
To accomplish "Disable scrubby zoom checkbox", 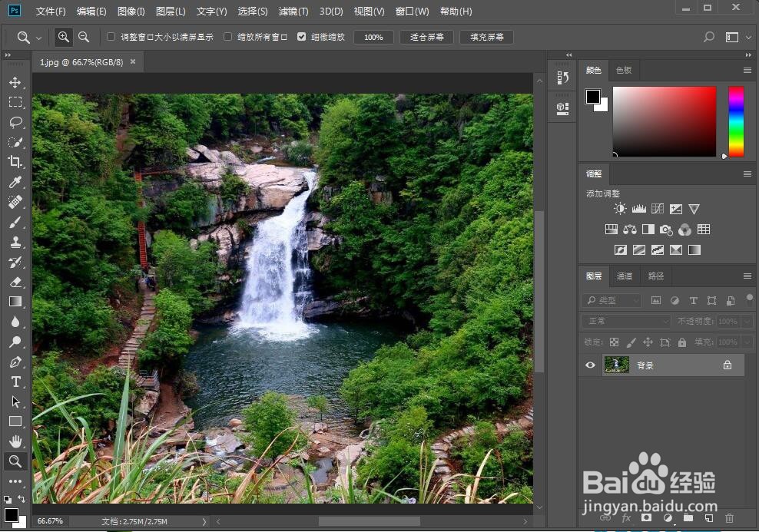I will pos(302,37).
